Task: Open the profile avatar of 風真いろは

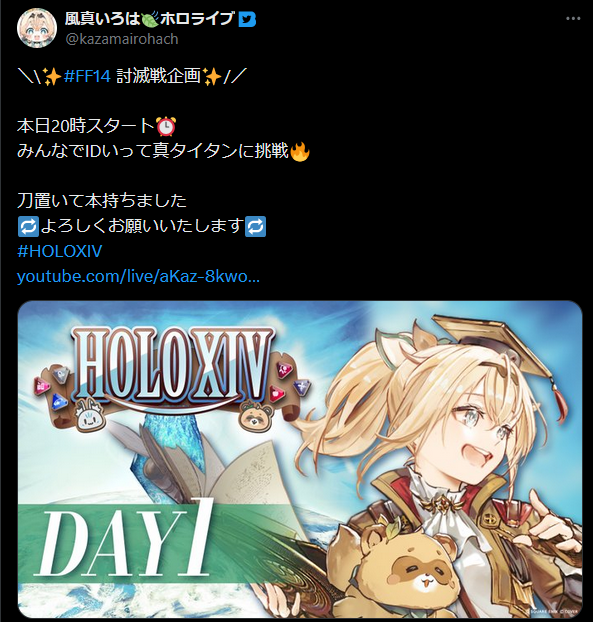Action: click(x=36, y=27)
